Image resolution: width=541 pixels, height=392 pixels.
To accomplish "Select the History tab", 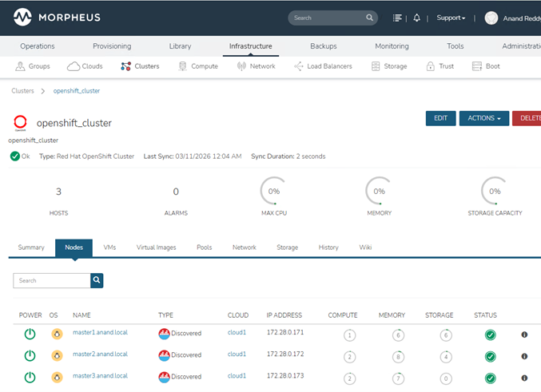I will click(x=328, y=247).
